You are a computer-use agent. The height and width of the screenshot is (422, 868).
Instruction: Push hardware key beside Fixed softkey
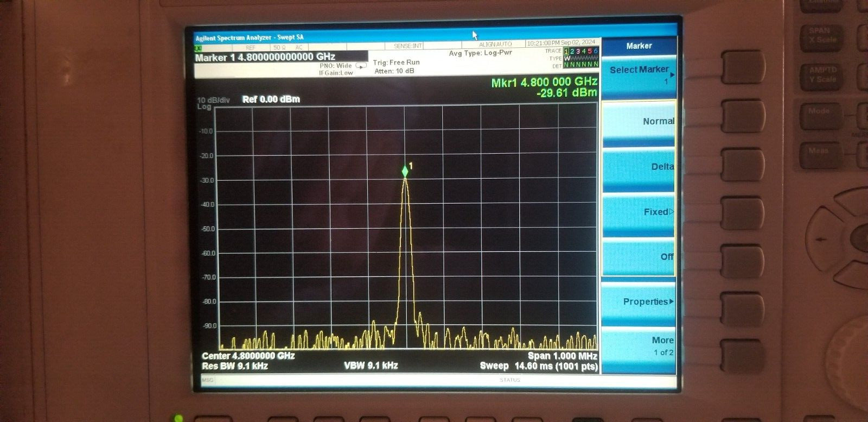point(743,213)
